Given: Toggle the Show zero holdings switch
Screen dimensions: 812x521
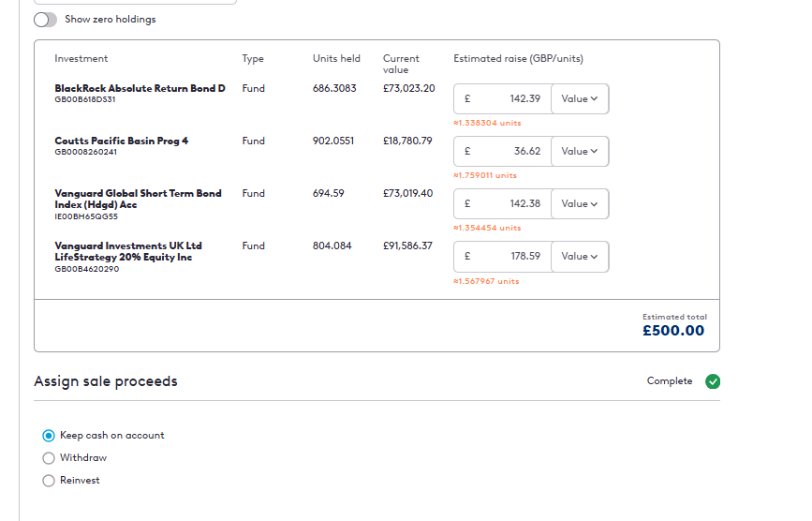Looking at the screenshot, I should coord(45,20).
